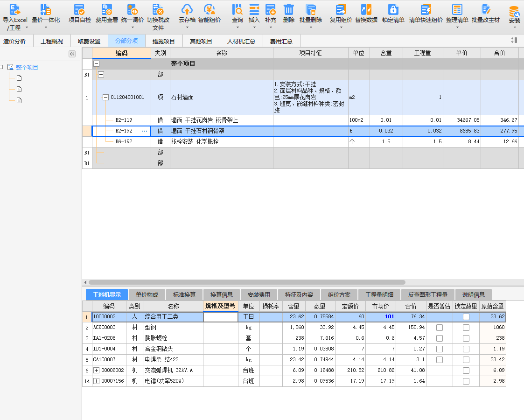Open the 整理清单 dropdown arrow
Viewport: 524px width, 420px height.
click(457, 28)
